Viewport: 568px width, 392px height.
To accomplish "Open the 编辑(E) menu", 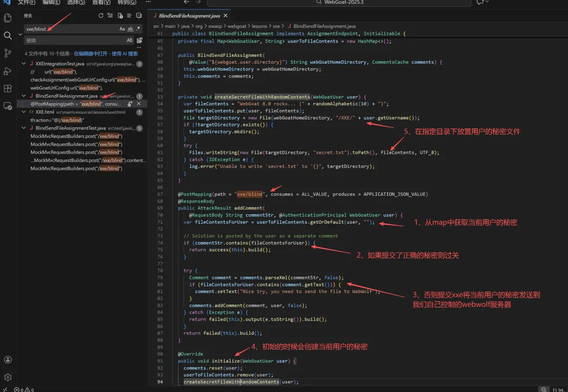I will point(51,2).
